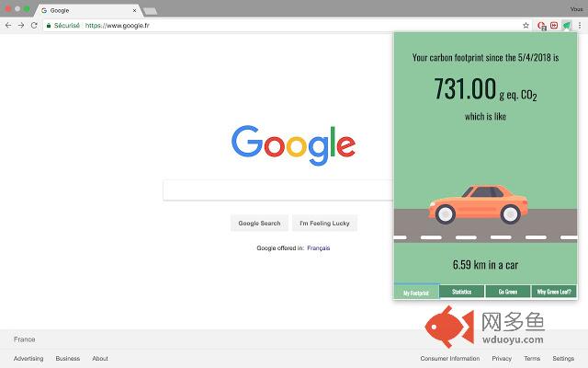Reload the current page

pyautogui.click(x=34, y=25)
